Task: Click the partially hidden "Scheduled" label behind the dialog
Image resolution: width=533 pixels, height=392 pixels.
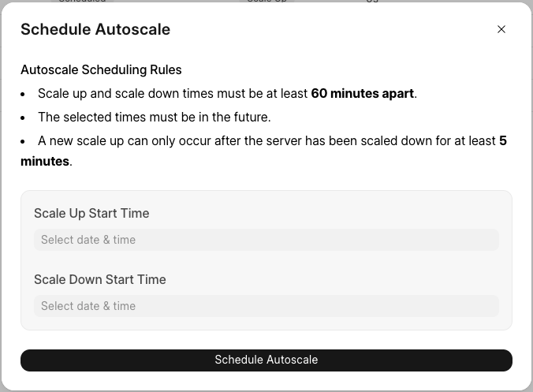Action: (x=81, y=2)
